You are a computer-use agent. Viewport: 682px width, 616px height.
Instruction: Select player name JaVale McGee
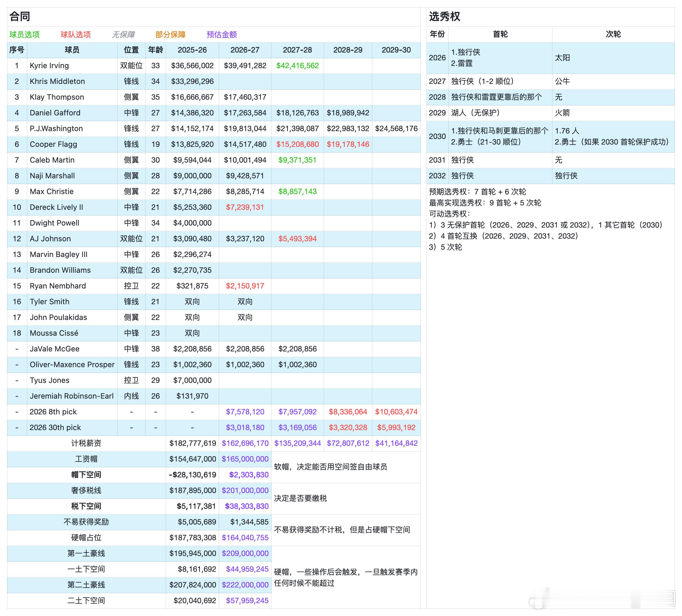click(x=55, y=349)
